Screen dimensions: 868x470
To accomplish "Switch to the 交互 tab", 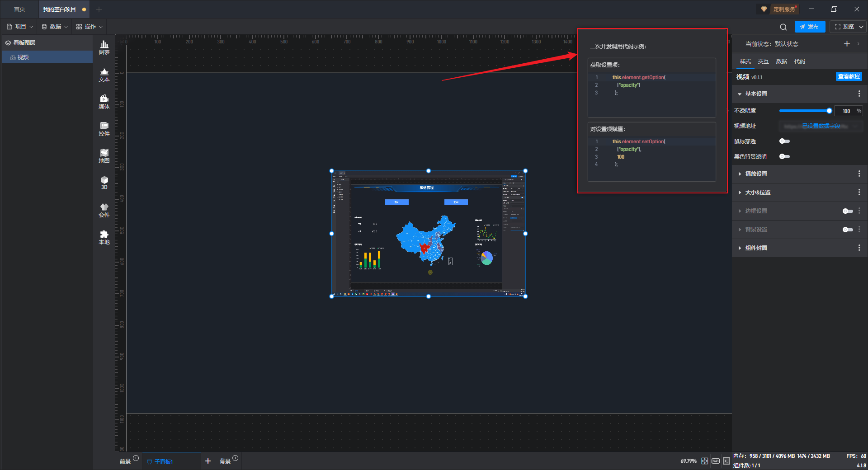I will [763, 61].
